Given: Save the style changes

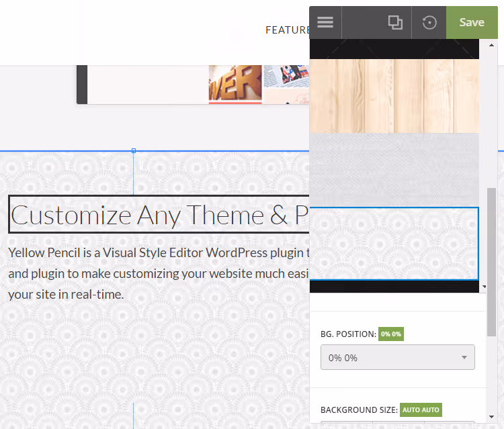Looking at the screenshot, I should pos(472,22).
